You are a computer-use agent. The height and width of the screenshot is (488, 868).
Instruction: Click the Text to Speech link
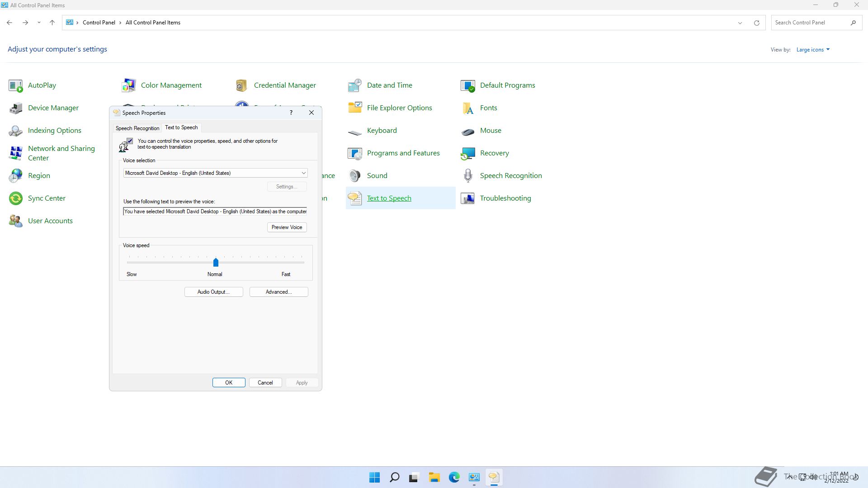coord(389,198)
